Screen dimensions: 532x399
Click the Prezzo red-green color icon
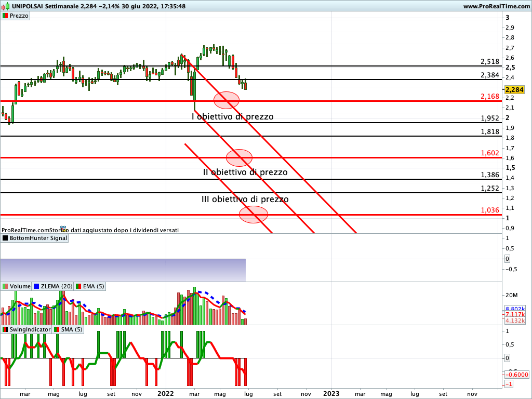pos(5,16)
